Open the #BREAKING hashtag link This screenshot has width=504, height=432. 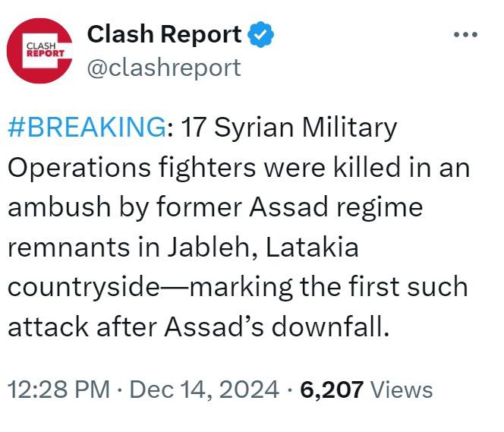coord(86,128)
